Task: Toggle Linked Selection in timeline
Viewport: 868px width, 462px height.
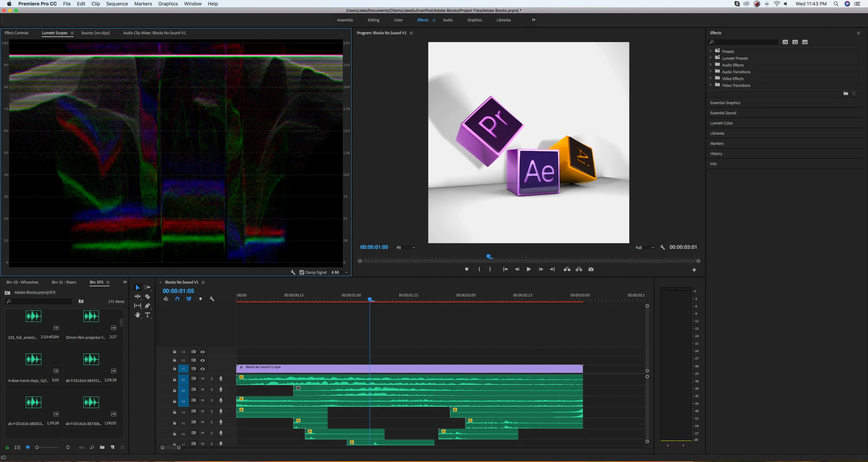Action: [189, 299]
